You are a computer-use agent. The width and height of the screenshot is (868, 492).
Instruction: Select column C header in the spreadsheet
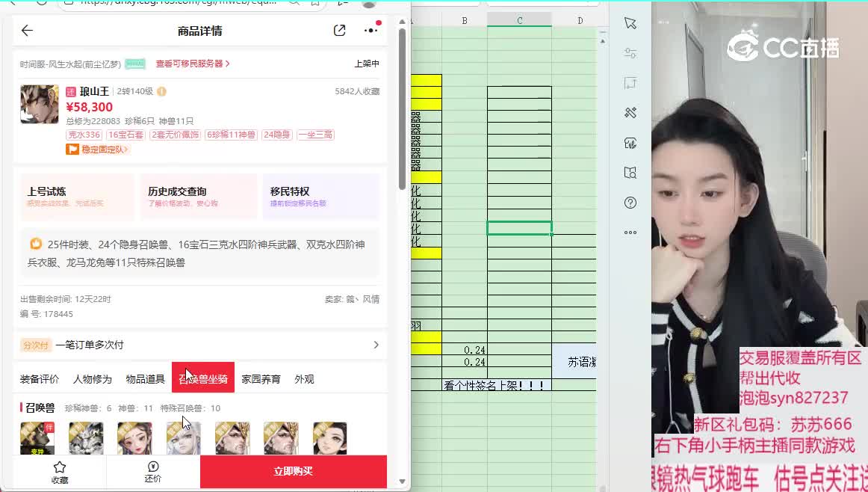[519, 20]
